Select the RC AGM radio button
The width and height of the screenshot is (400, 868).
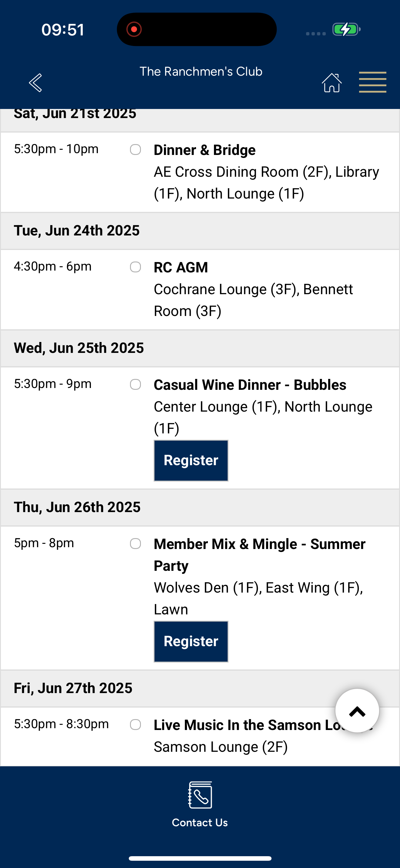point(135,267)
